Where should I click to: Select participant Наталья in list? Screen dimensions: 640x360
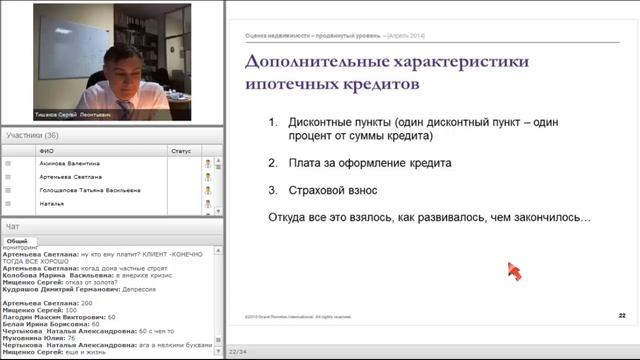click(52, 204)
